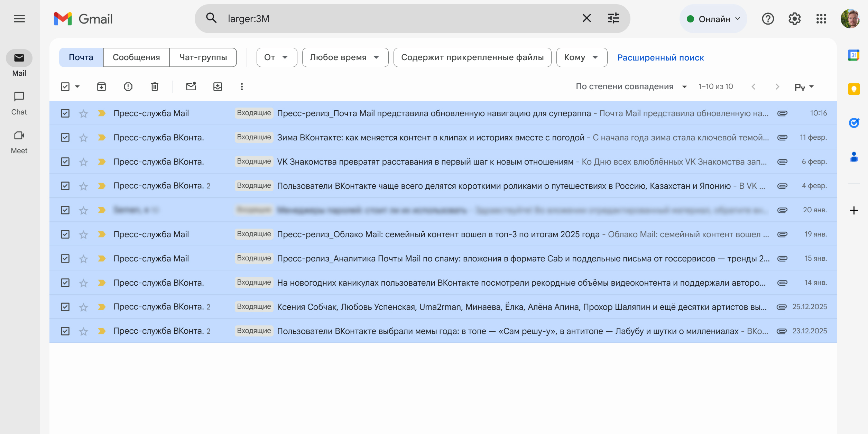Uncheck the 23.12.2025 email checkbox
This screenshot has width=868, height=434.
65,331
